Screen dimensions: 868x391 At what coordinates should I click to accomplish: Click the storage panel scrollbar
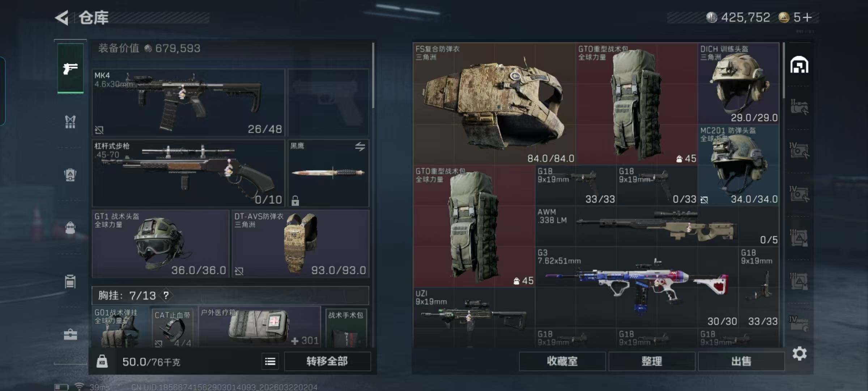783,71
